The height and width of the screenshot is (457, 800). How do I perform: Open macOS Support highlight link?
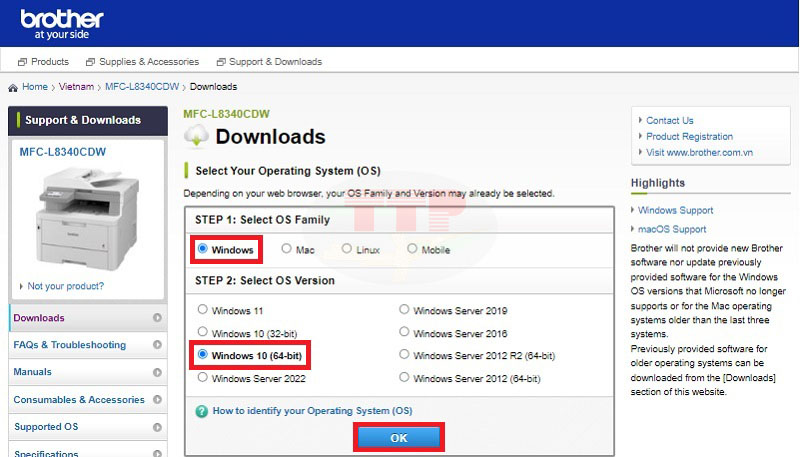pos(672,229)
